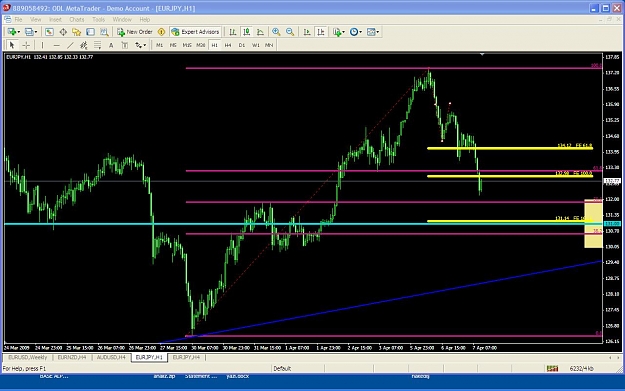Switch timeframe to D1
Viewport: 625px width, 391px height.
[x=242, y=45]
